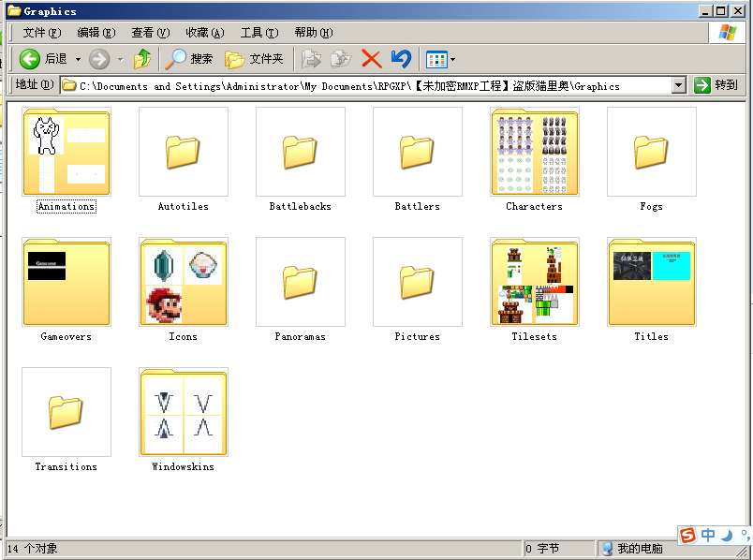Toggle Chinese input mode (中) indicator

708,535
